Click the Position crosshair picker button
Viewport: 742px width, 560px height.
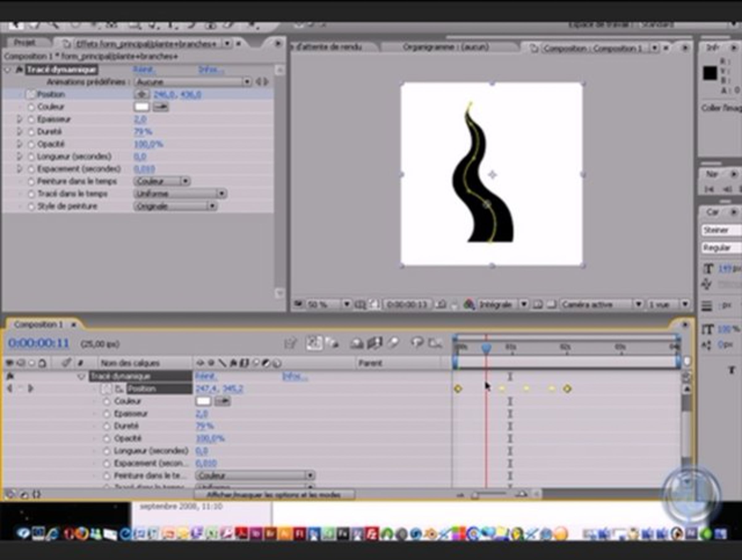(x=142, y=94)
